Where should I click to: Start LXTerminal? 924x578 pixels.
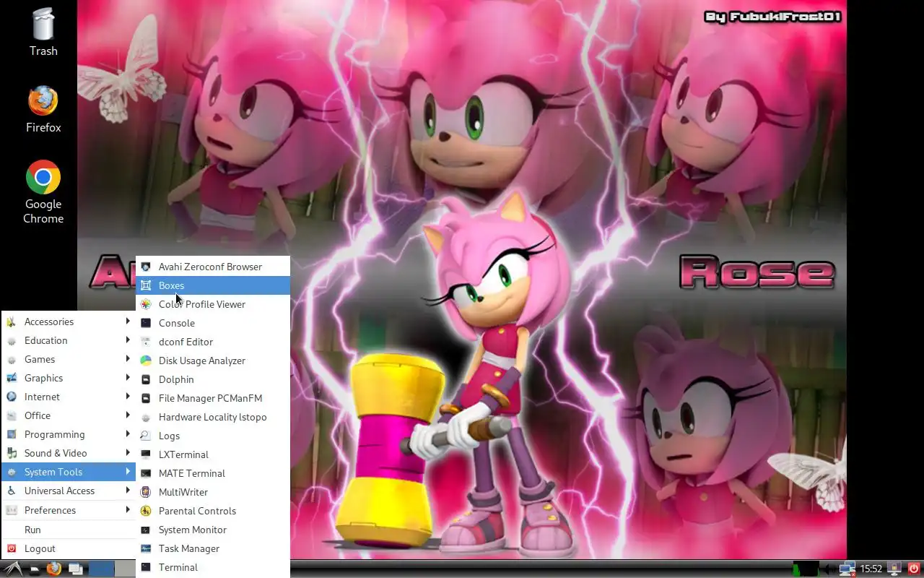point(213,454)
